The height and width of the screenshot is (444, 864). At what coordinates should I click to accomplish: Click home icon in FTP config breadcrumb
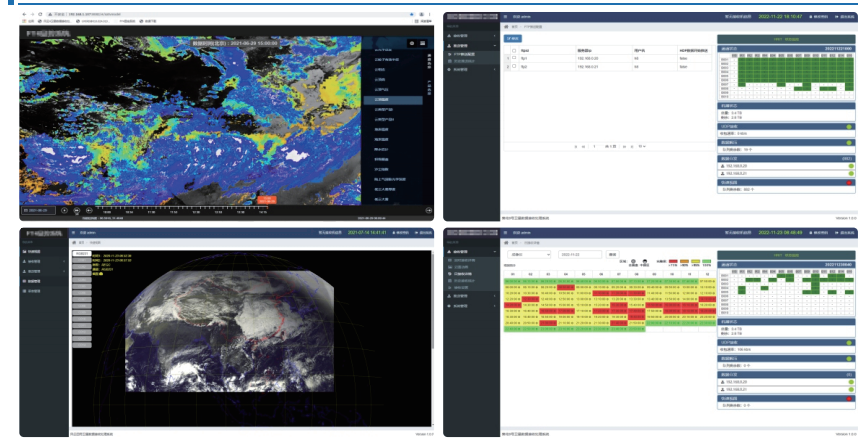pyautogui.click(x=506, y=26)
